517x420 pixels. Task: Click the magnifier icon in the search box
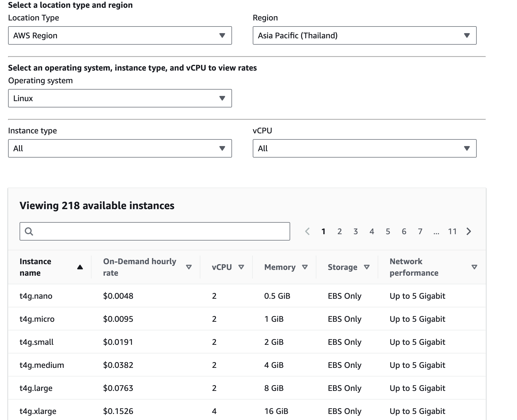(x=29, y=231)
